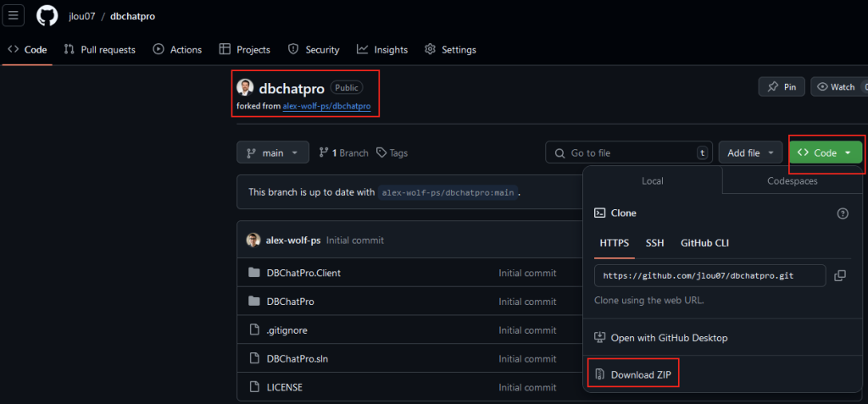Switch to the Projects tab
Image resolution: width=868 pixels, height=404 pixels.
[245, 50]
